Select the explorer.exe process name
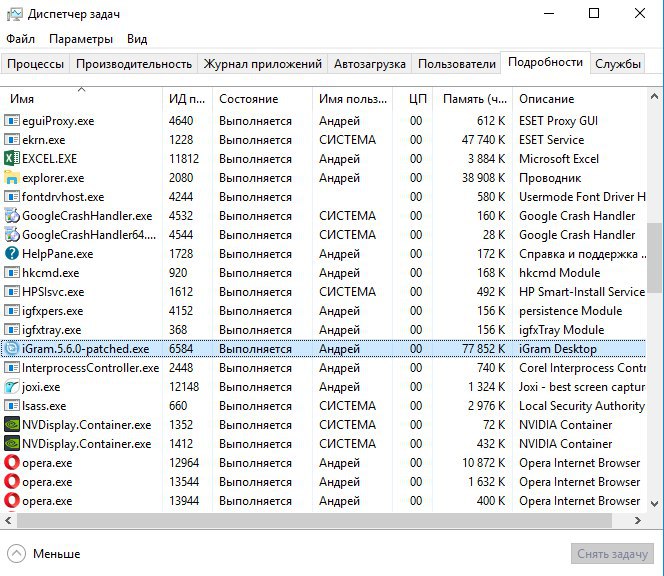664x576 pixels. coord(53,178)
